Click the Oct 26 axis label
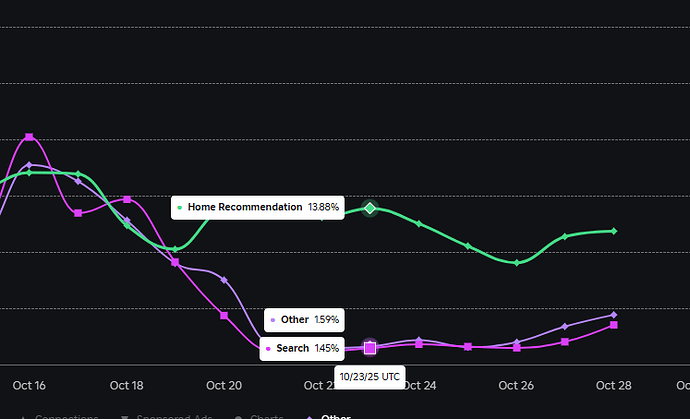 tap(516, 386)
